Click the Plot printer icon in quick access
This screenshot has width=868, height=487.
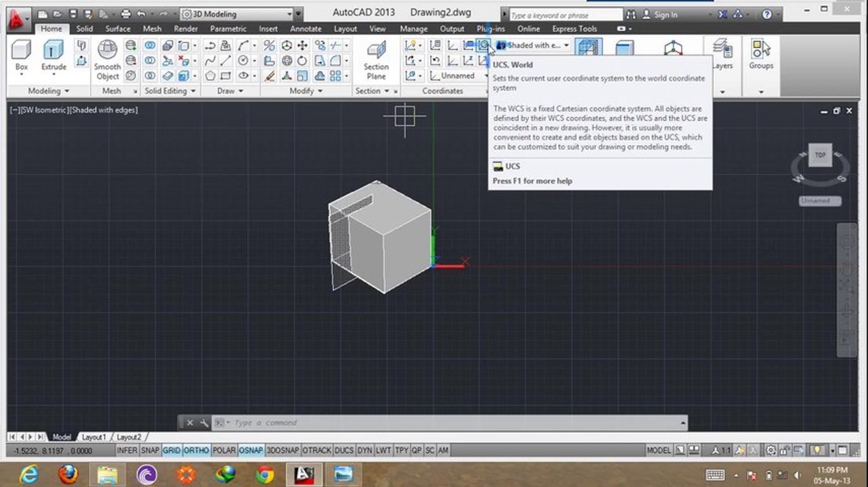125,14
